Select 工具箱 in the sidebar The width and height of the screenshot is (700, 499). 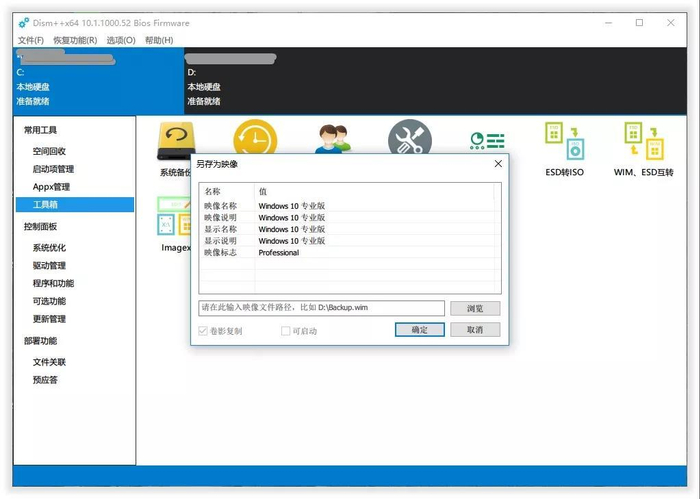pyautogui.click(x=75, y=204)
